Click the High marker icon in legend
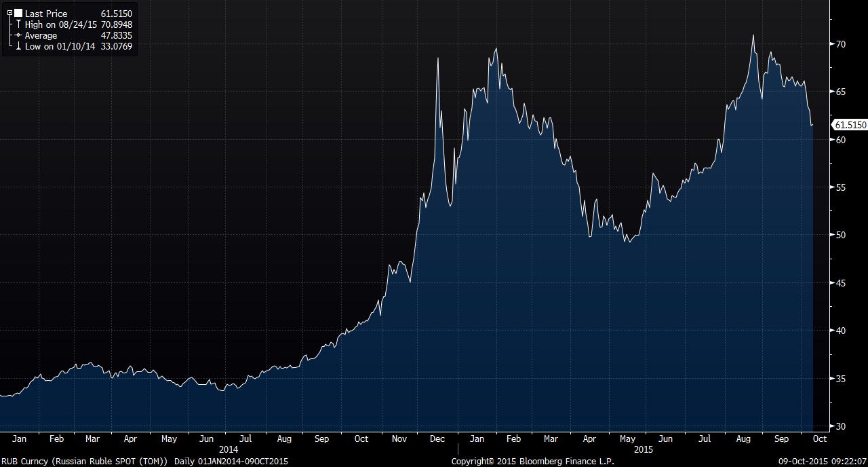Viewport: 868px width, 467px height. coord(18,24)
